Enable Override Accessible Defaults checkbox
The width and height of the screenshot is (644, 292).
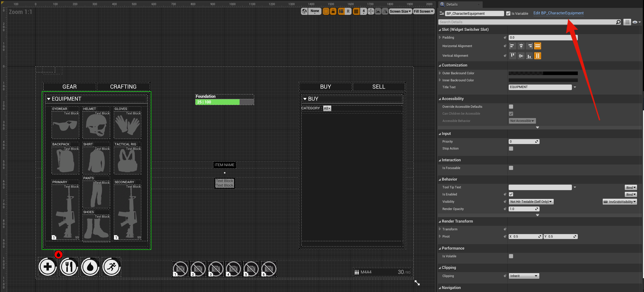click(511, 107)
